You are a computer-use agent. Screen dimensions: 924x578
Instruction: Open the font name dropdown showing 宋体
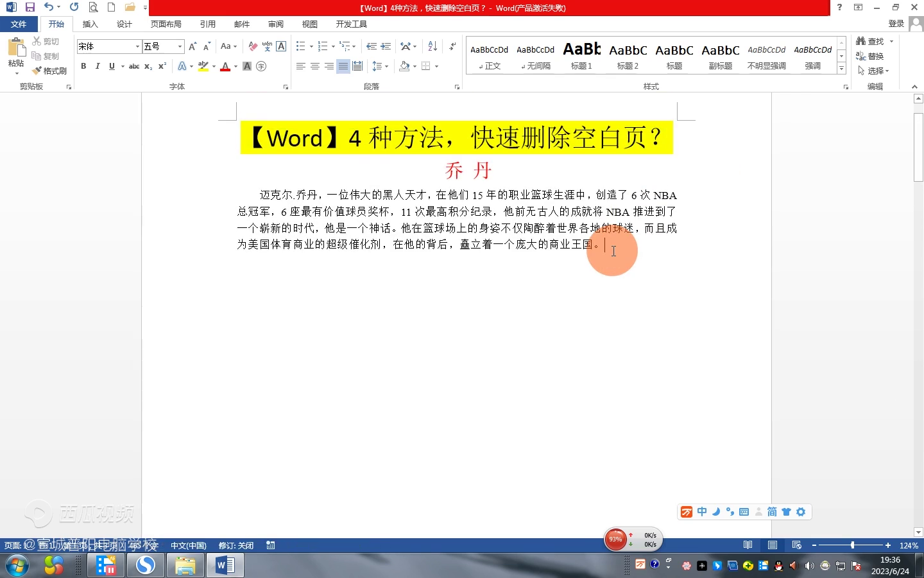(137, 46)
